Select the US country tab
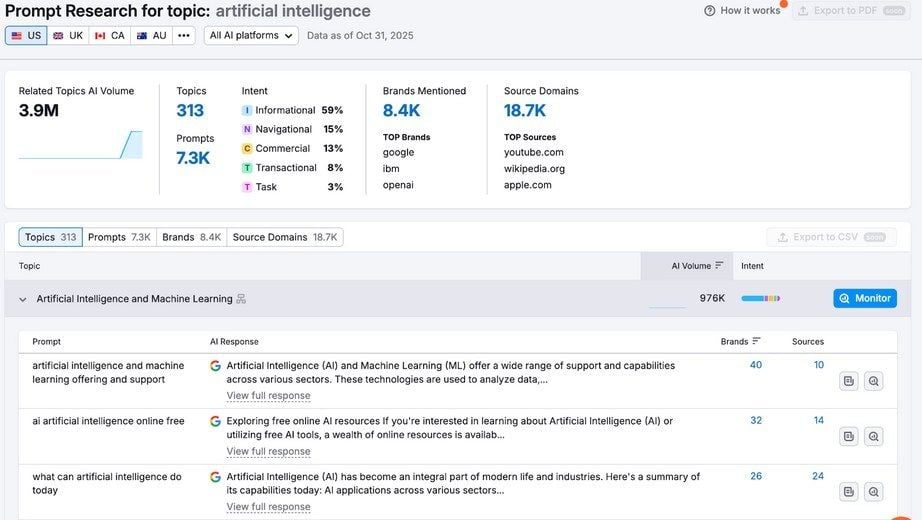 (26, 35)
